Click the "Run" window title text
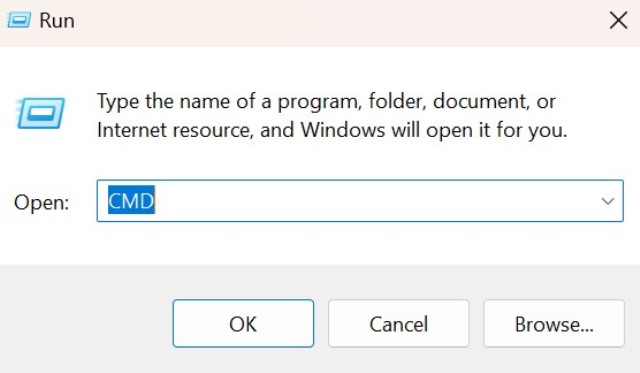640x373 pixels. coord(57,20)
